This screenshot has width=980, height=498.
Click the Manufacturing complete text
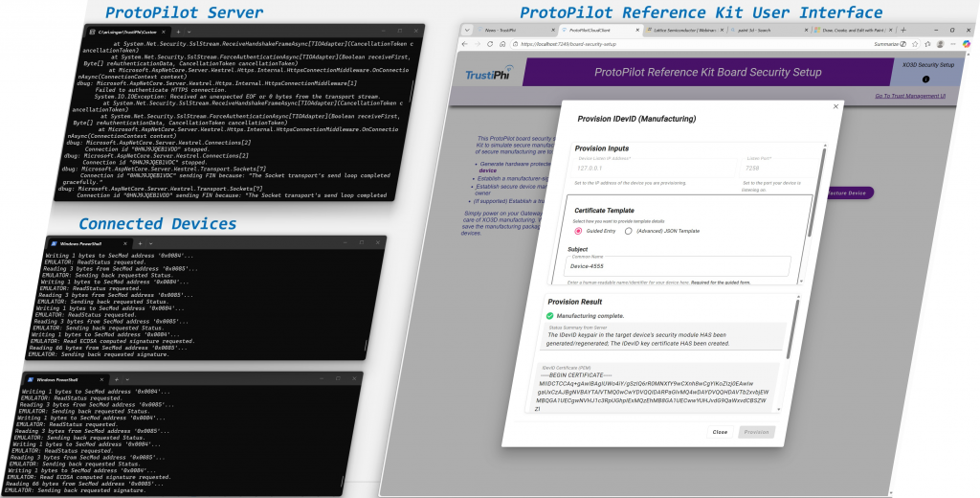(x=590, y=316)
